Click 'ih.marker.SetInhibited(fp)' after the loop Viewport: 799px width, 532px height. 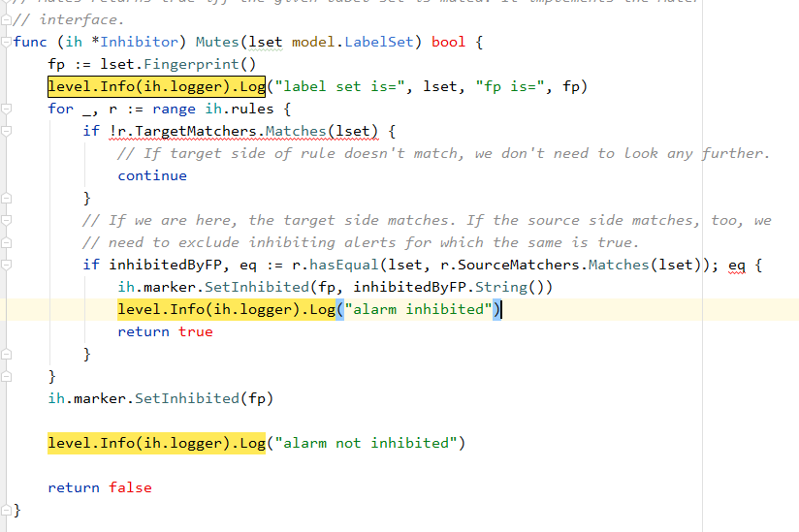click(161, 398)
